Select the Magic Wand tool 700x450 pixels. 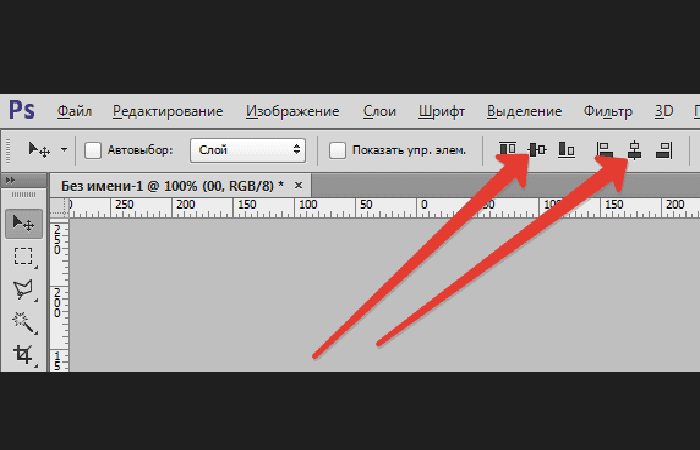[x=24, y=322]
